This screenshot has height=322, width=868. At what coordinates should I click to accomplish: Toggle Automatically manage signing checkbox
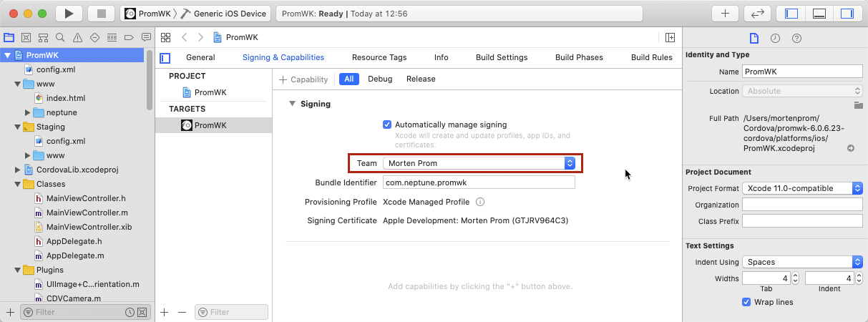click(388, 125)
